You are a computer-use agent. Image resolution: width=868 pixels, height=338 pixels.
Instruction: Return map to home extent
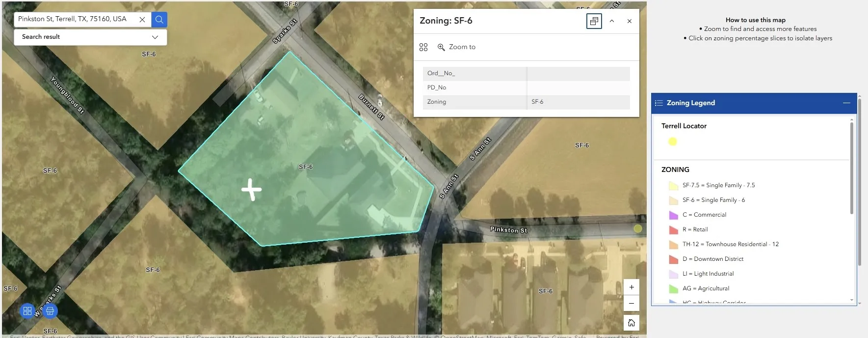pyautogui.click(x=631, y=323)
